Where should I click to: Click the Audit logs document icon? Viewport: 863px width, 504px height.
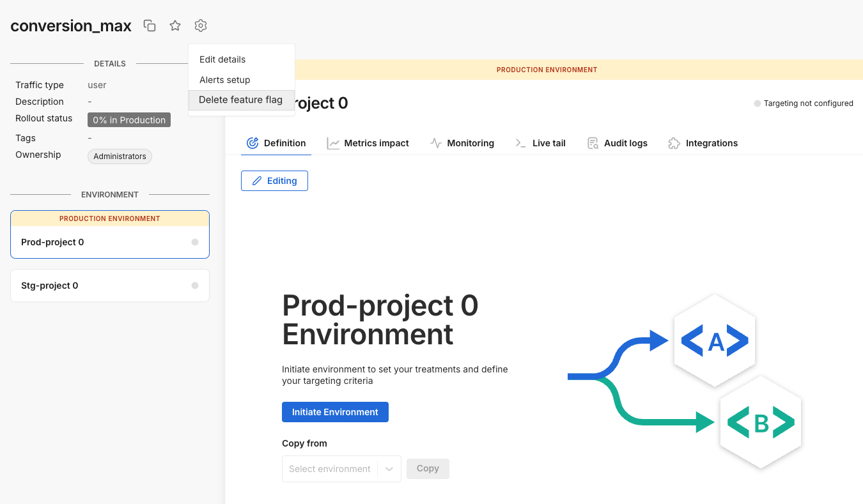click(x=593, y=143)
